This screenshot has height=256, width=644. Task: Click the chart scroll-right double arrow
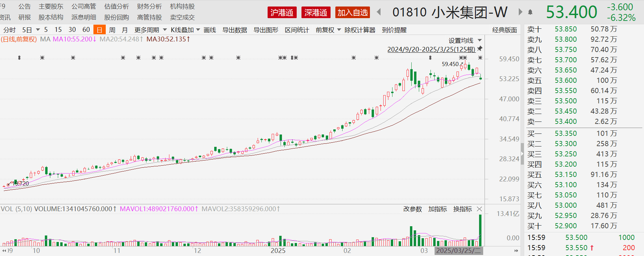click(x=516, y=251)
